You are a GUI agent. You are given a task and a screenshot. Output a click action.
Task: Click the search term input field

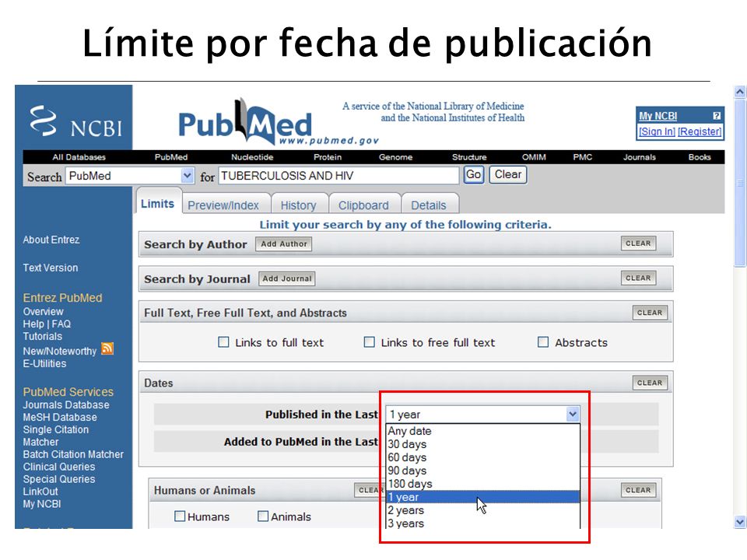[x=338, y=176]
